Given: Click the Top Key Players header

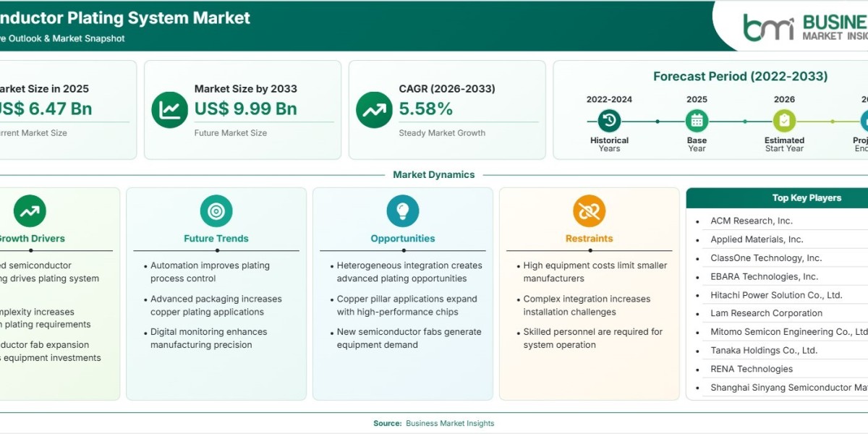Looking at the screenshot, I should 807,198.
